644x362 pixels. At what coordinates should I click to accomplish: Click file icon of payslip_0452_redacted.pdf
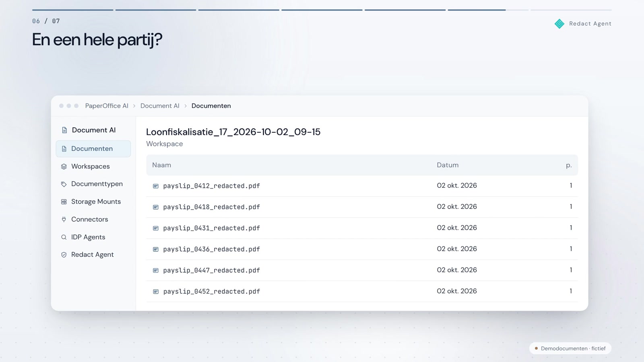[156, 292]
